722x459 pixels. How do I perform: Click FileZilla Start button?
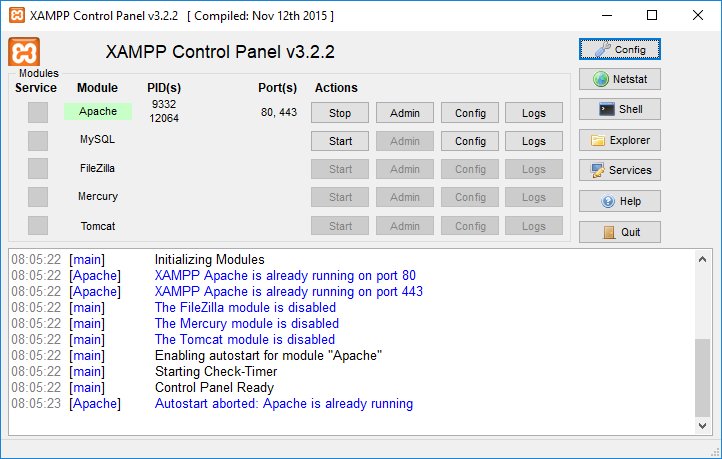pos(340,169)
